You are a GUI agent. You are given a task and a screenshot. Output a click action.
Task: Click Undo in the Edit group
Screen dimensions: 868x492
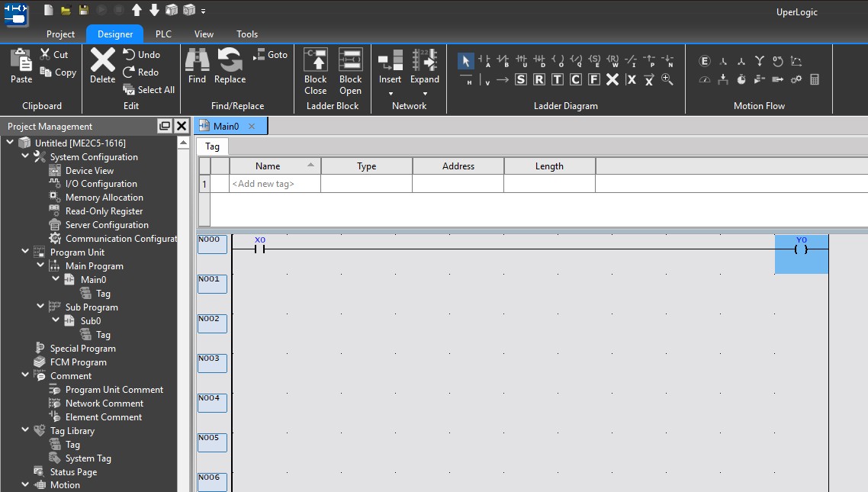click(x=142, y=54)
